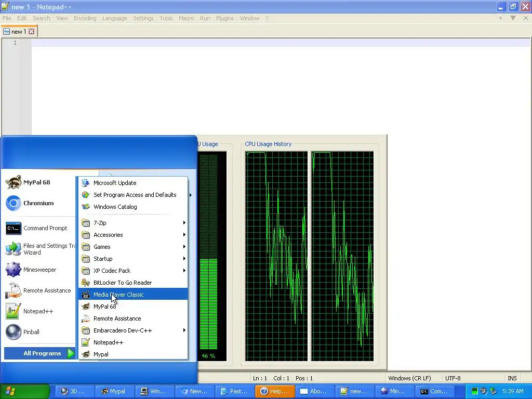
Task: Switch to New... Chromium taskbar button
Action: pyautogui.click(x=194, y=391)
